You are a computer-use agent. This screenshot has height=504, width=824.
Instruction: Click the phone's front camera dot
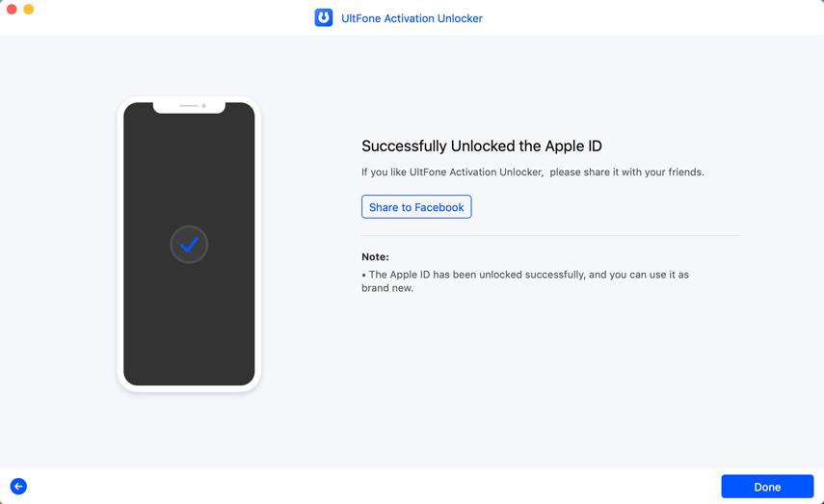coord(204,106)
